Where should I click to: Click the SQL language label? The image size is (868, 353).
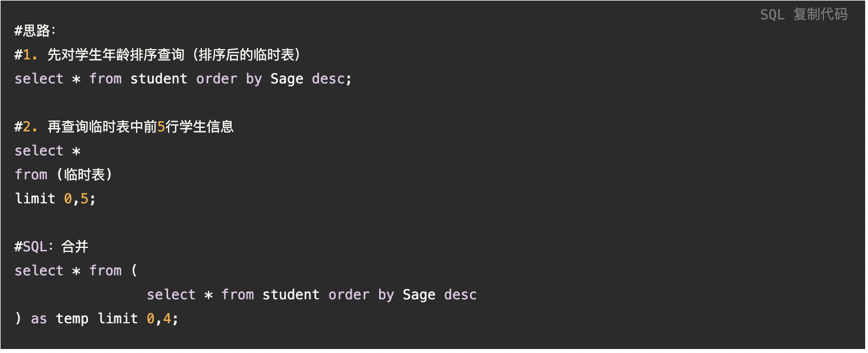pos(772,15)
